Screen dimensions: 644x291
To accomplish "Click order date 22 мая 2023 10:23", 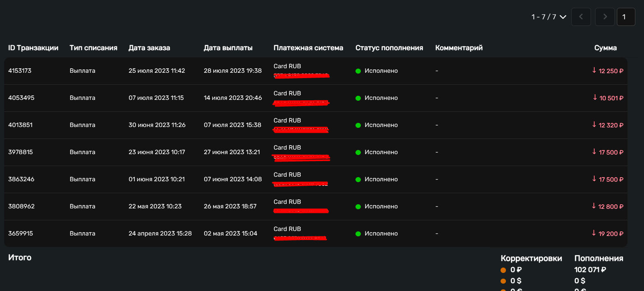I will [155, 206].
